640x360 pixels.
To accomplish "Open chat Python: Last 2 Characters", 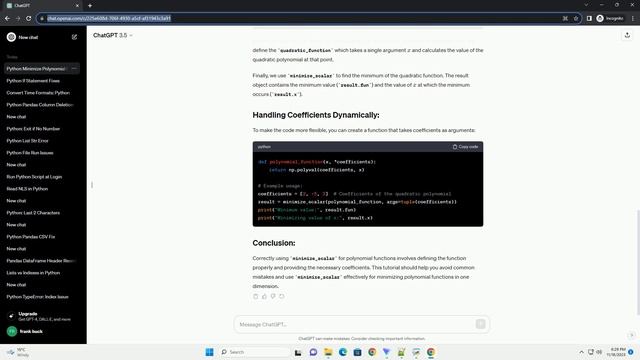I will point(33,213).
